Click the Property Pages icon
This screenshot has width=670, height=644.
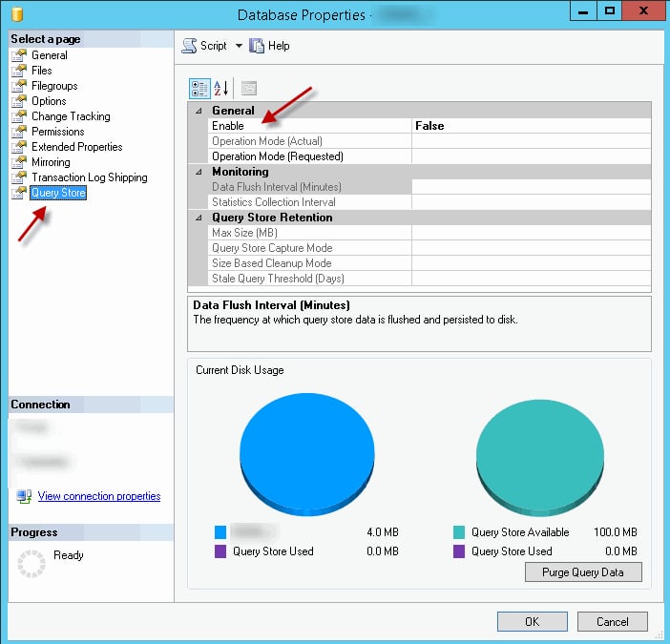[249, 89]
